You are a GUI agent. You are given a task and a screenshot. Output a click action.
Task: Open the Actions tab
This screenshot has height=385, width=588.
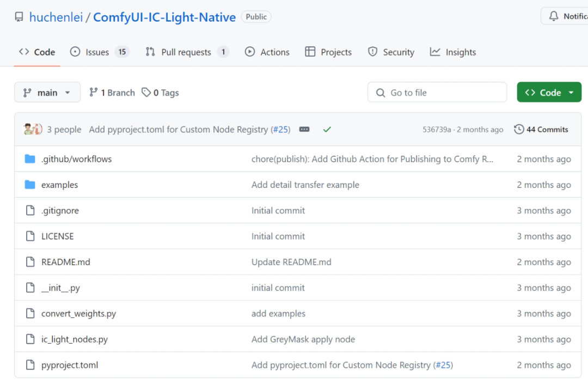point(267,52)
